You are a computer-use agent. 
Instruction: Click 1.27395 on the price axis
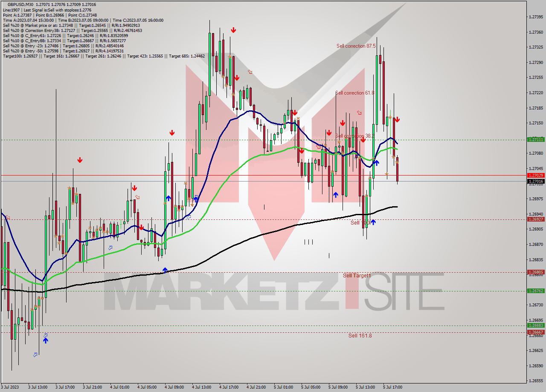pyautogui.click(x=536, y=17)
